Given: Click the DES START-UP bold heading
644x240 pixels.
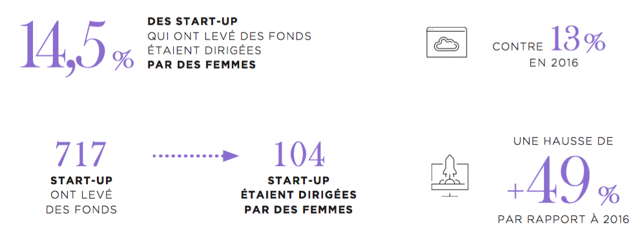Looking at the screenshot, I should point(192,22).
